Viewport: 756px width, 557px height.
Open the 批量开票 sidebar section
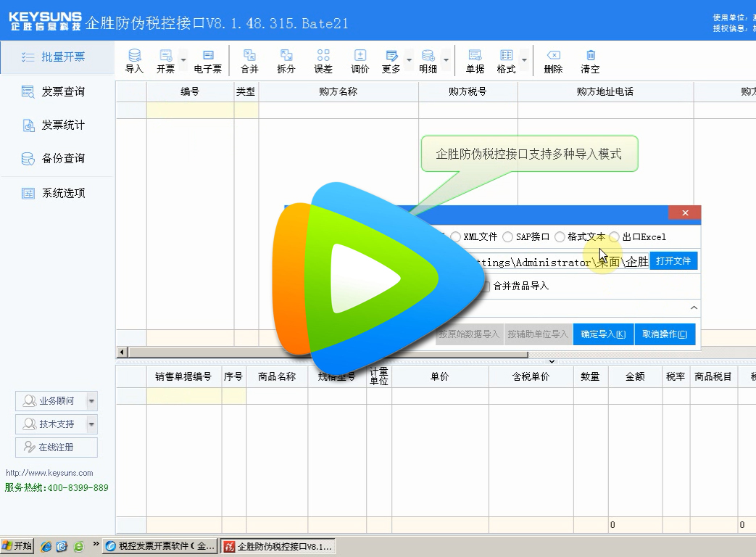click(57, 57)
